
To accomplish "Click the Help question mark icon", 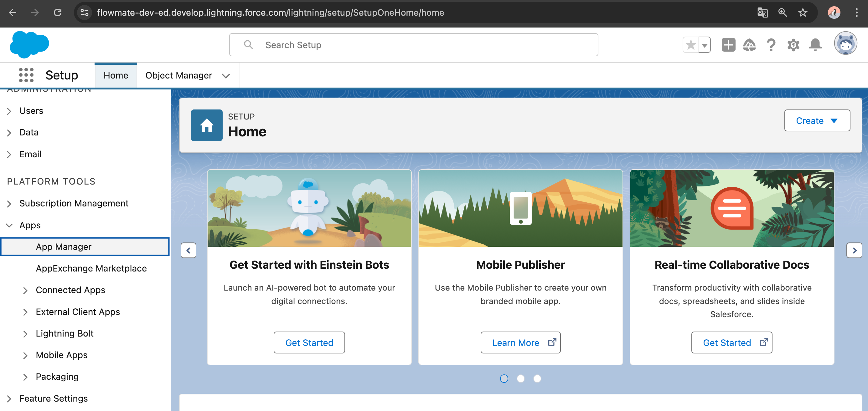I will pyautogui.click(x=771, y=45).
